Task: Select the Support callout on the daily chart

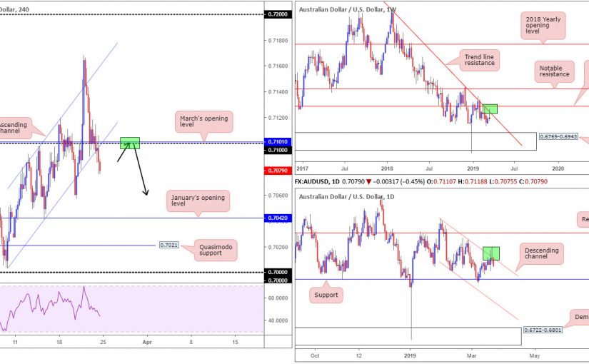Action: [331, 293]
